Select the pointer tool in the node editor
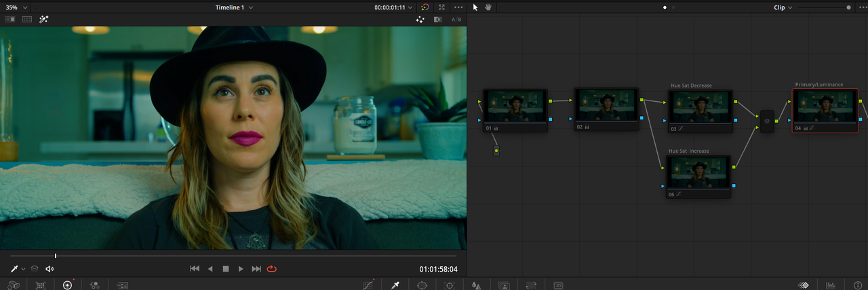 click(475, 7)
